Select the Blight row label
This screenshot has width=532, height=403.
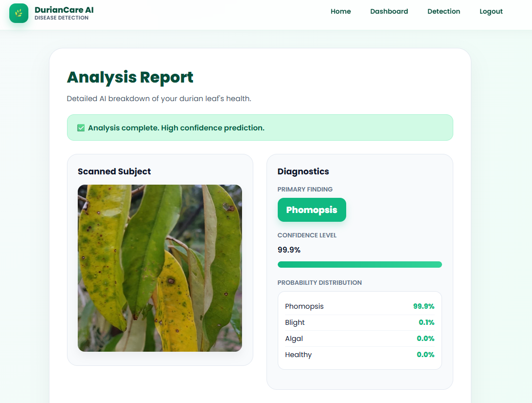tap(295, 323)
